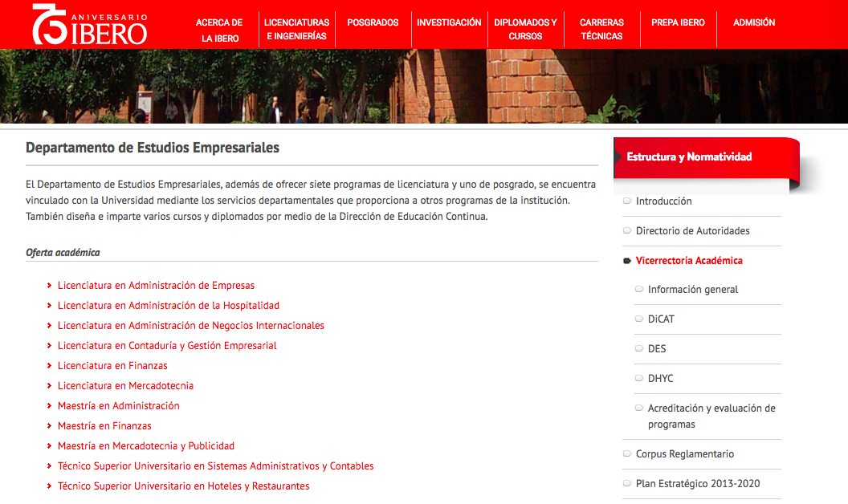Open Licenciatura en Administración de Empresas
Screen dimensions: 848x504
point(156,286)
